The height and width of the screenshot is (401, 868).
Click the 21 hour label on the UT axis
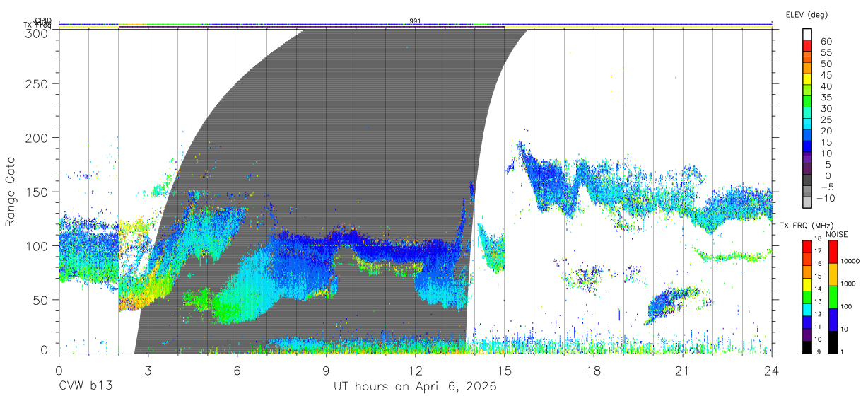(x=682, y=371)
